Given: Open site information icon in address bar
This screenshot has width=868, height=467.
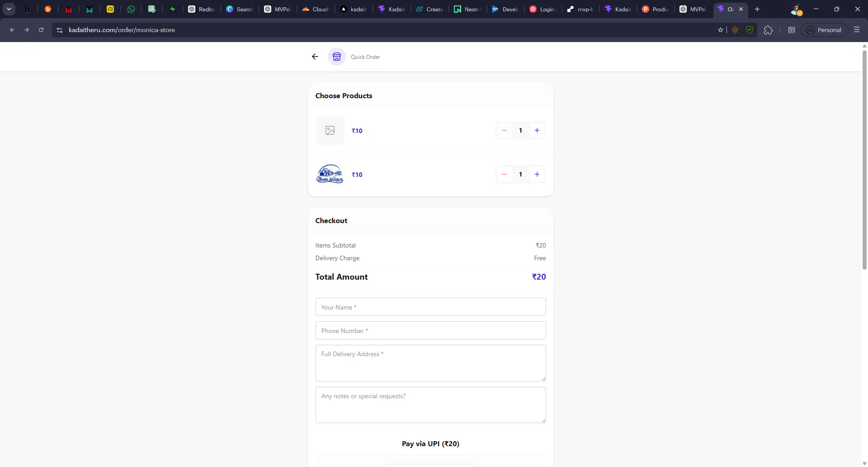Looking at the screenshot, I should pos(60,30).
